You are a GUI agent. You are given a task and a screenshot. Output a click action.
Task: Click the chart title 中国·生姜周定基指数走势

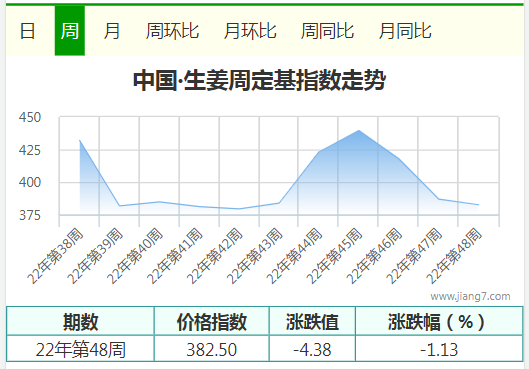[259, 80]
